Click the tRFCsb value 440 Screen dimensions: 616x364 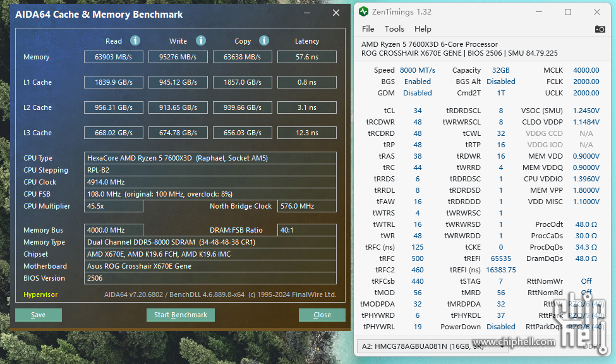(x=418, y=281)
